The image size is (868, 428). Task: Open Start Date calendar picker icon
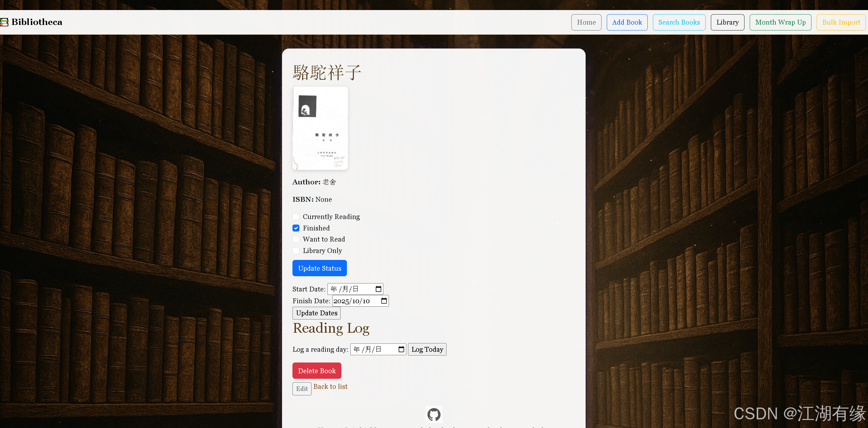coord(378,289)
